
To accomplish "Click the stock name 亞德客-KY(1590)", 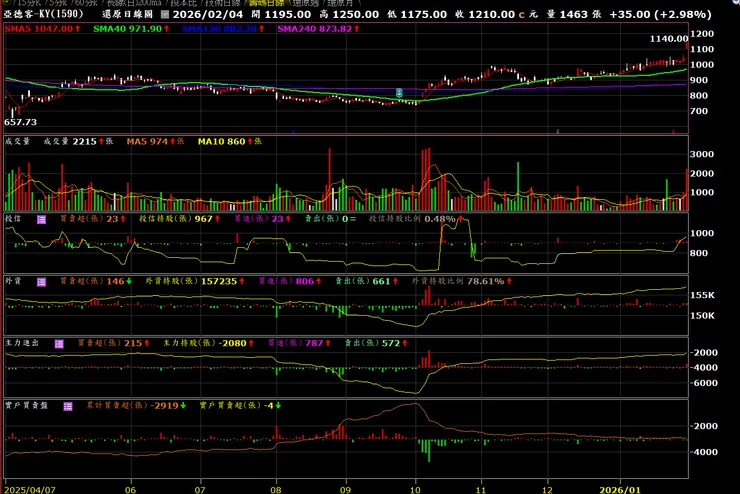I will pos(43,14).
